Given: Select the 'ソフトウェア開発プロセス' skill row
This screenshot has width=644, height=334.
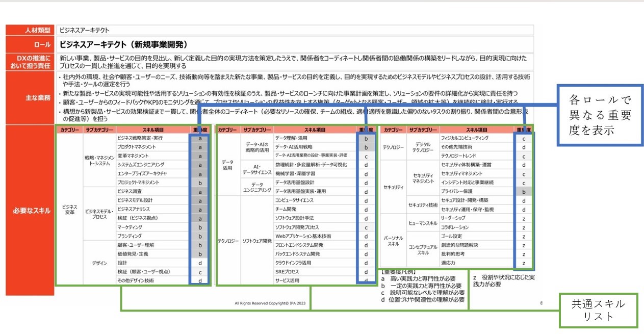Looking at the screenshot, I should pos(297,227).
